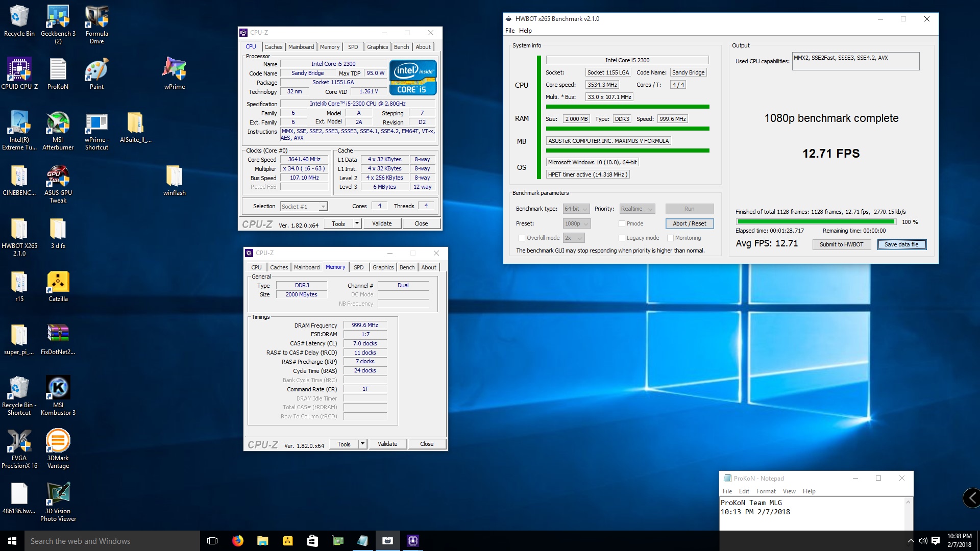The image size is (980, 551).
Task: Open HWBOT X265 2.1.0 folder
Action: pos(19,237)
